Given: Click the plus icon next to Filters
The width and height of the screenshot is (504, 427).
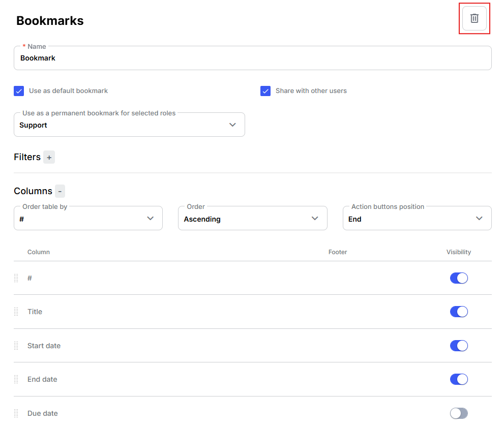Looking at the screenshot, I should point(49,158).
